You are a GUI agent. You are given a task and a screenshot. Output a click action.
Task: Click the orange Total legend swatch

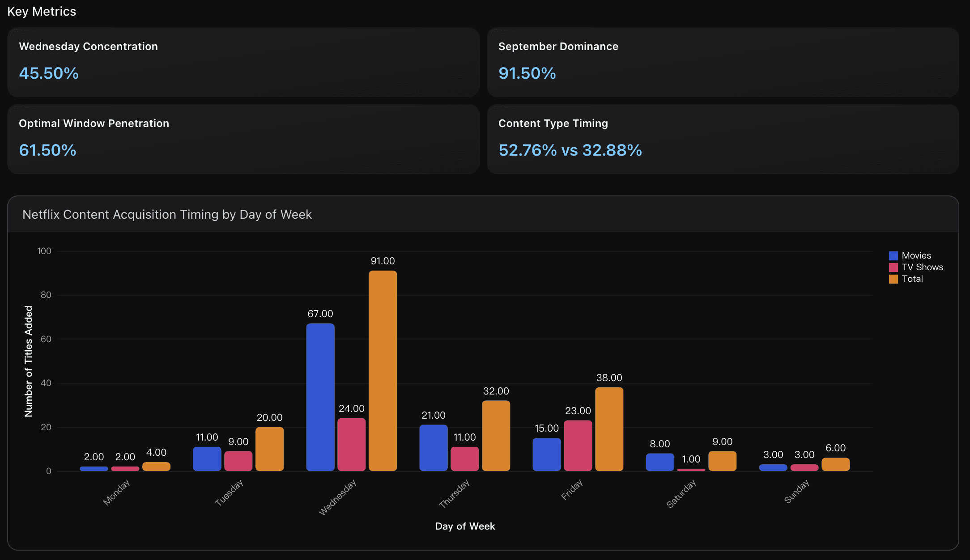[x=893, y=278]
